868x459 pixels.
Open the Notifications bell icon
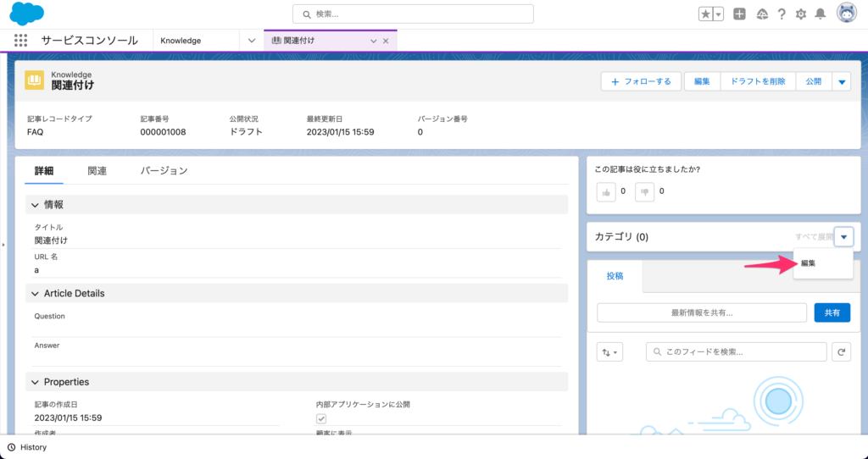point(820,14)
